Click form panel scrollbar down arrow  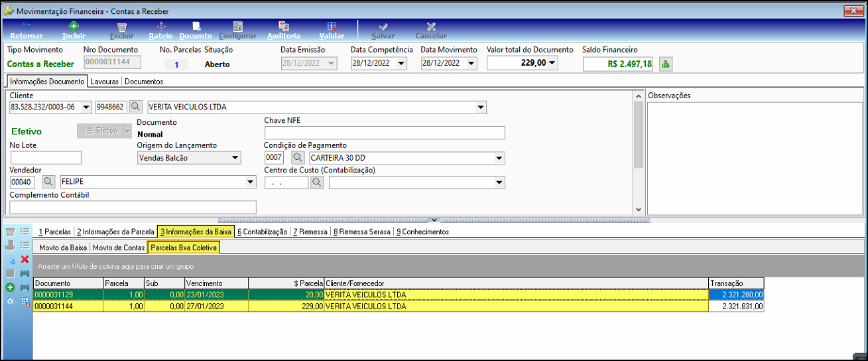[639, 209]
